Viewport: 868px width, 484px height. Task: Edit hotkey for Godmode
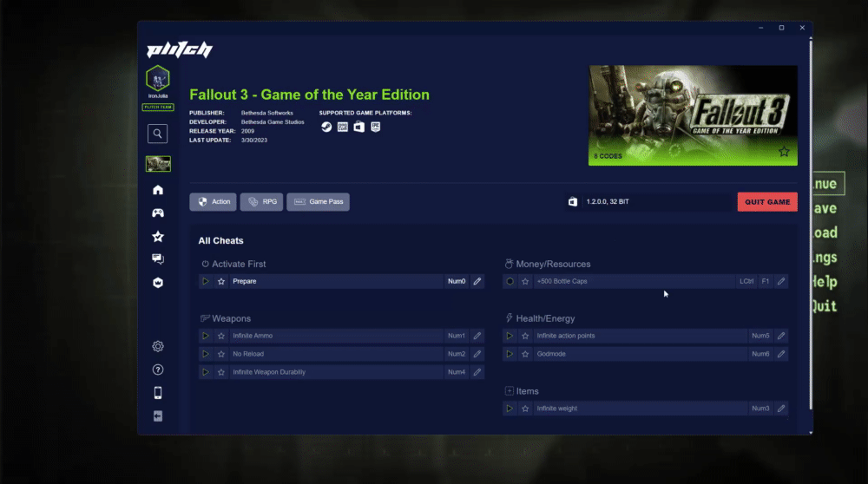[781, 354]
